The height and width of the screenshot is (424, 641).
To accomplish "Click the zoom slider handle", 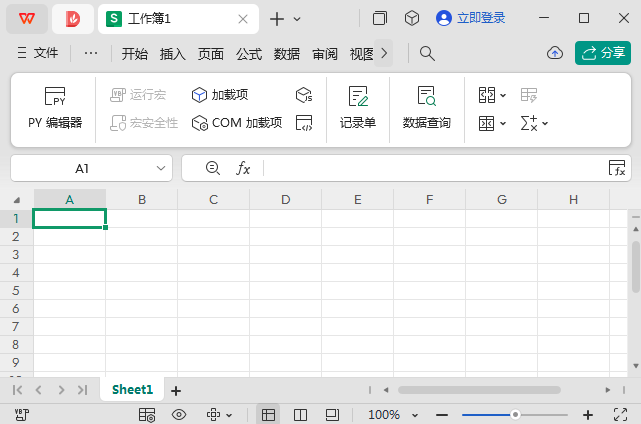I will click(x=515, y=414).
